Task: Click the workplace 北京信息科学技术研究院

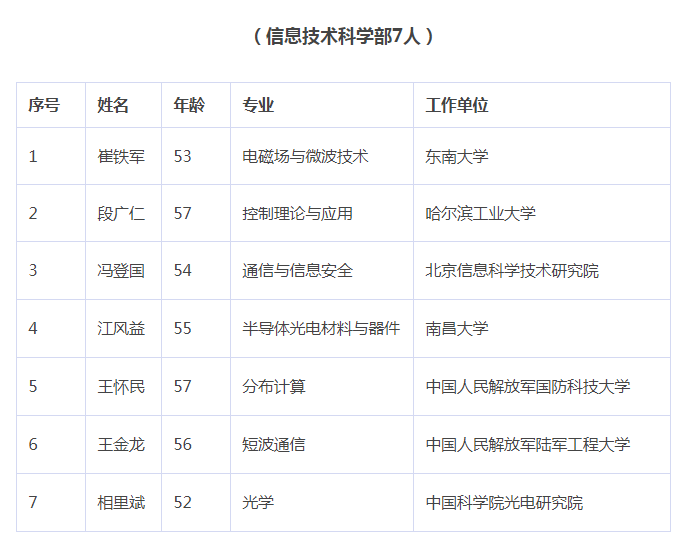Action: click(x=512, y=271)
